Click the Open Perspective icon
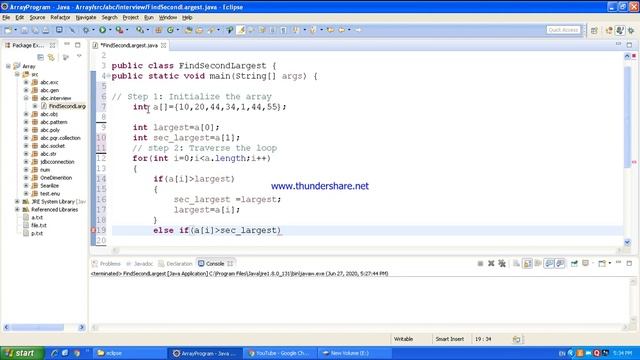 pyautogui.click(x=594, y=30)
